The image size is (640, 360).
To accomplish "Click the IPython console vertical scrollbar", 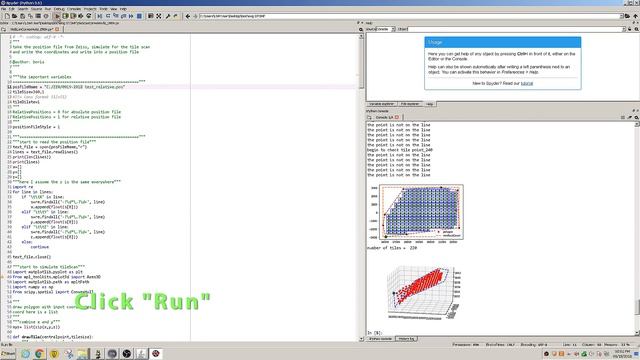I will pos(637,229).
